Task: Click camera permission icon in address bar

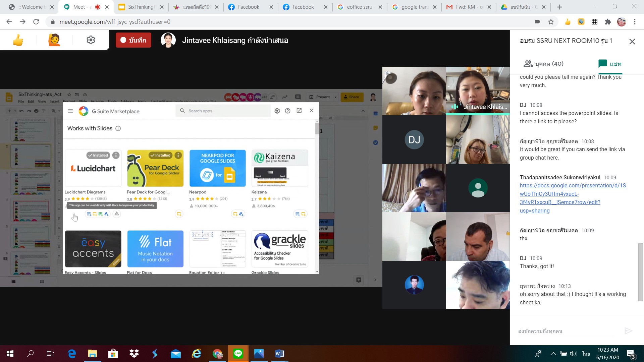Action: pos(537,22)
